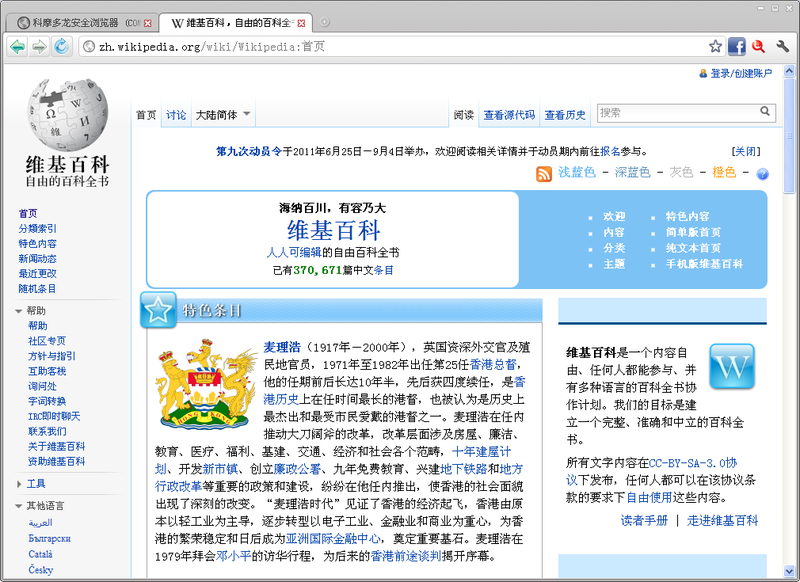Click the browser Back arrow button

[x=18, y=47]
